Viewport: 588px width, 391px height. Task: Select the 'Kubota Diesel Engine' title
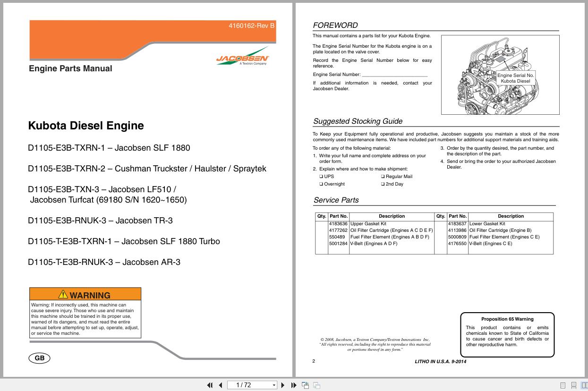point(86,126)
